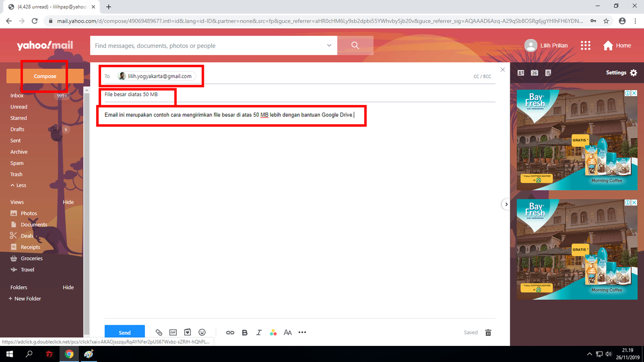Open CC / BCC fields
The height and width of the screenshot is (362, 644).
coord(482,76)
